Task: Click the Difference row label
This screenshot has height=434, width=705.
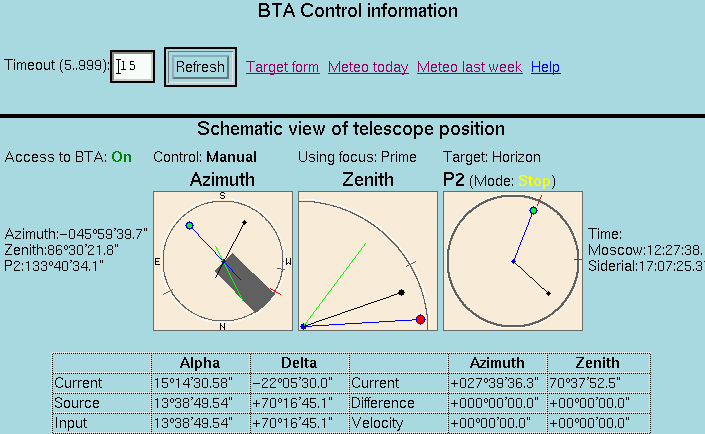Action: [x=383, y=403]
